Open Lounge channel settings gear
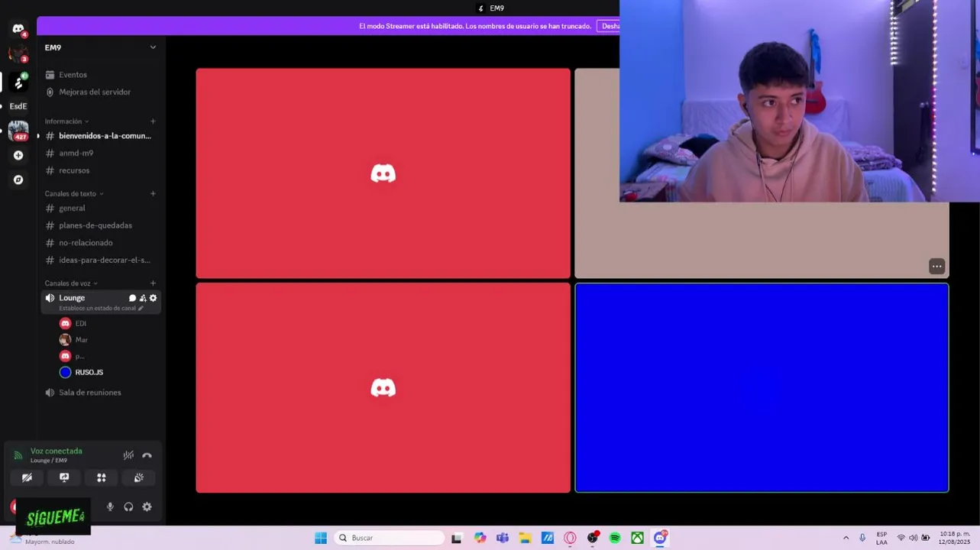 pos(153,298)
